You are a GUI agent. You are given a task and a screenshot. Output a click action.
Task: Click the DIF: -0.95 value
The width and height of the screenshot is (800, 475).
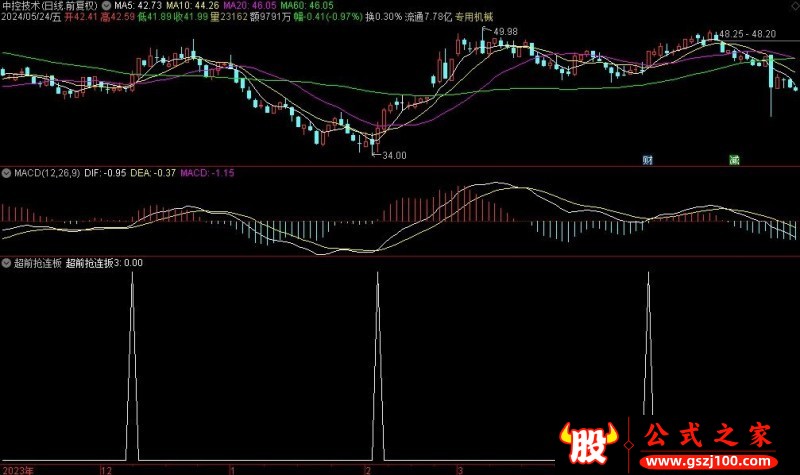click(105, 173)
